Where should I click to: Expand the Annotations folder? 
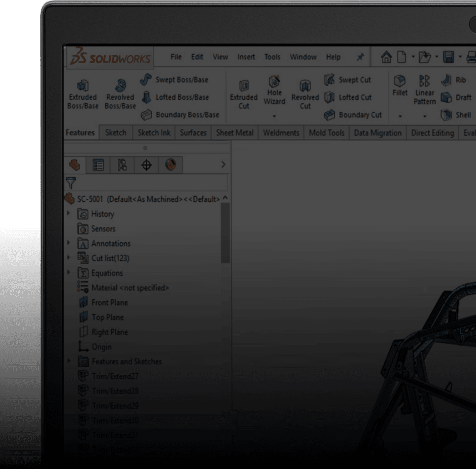pyautogui.click(x=69, y=243)
